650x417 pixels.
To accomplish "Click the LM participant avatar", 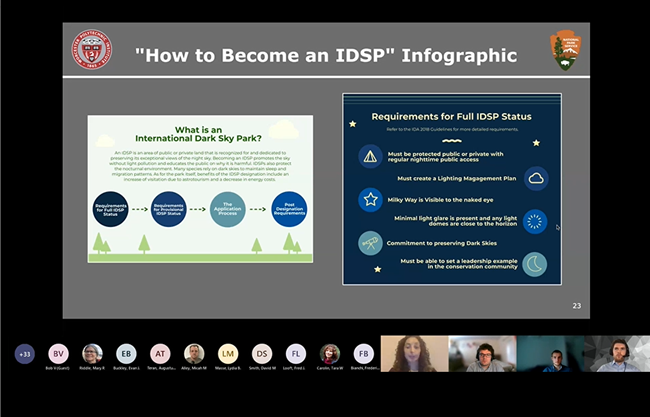I will coord(228,353).
